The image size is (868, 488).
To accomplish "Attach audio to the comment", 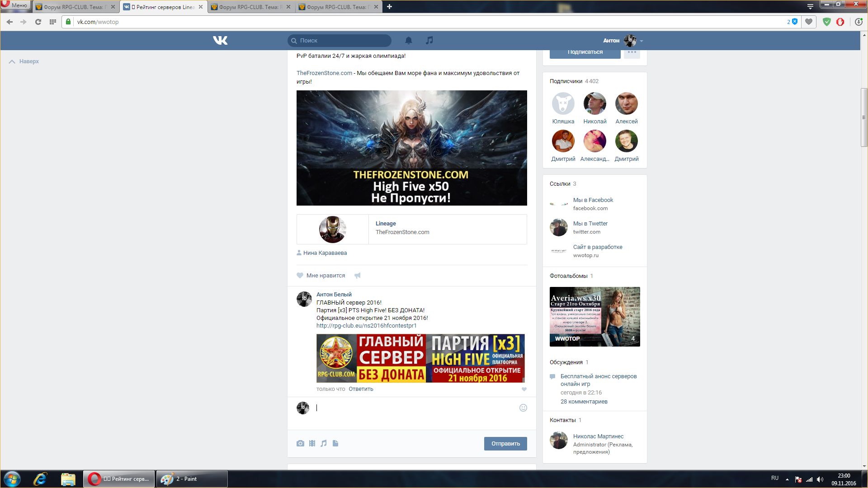I will pyautogui.click(x=324, y=444).
